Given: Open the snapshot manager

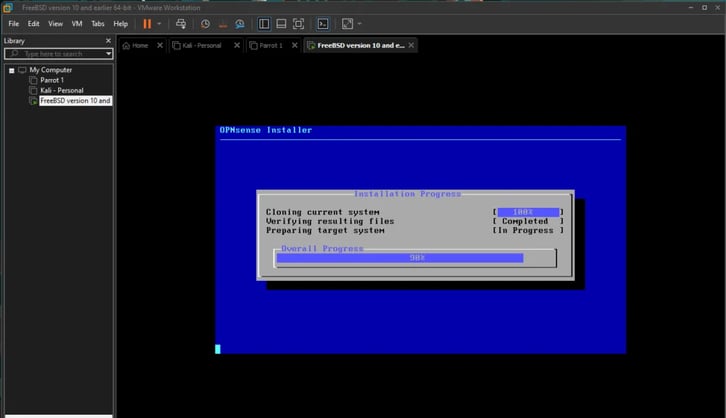Looking at the screenshot, I should [x=240, y=24].
